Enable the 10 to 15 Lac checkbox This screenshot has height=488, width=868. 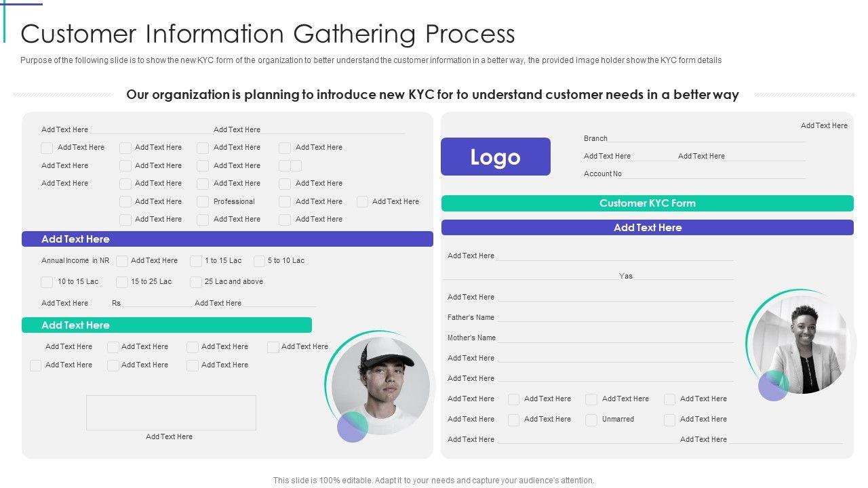click(47, 282)
